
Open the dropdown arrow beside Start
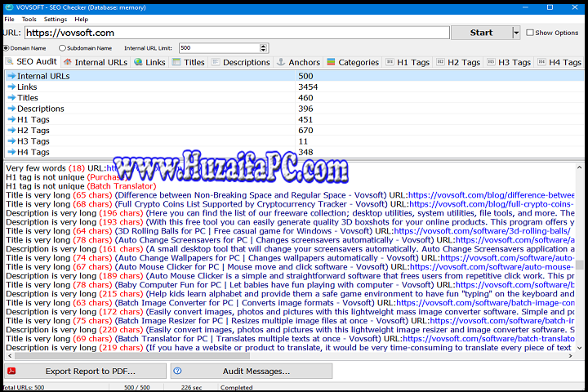[516, 33]
